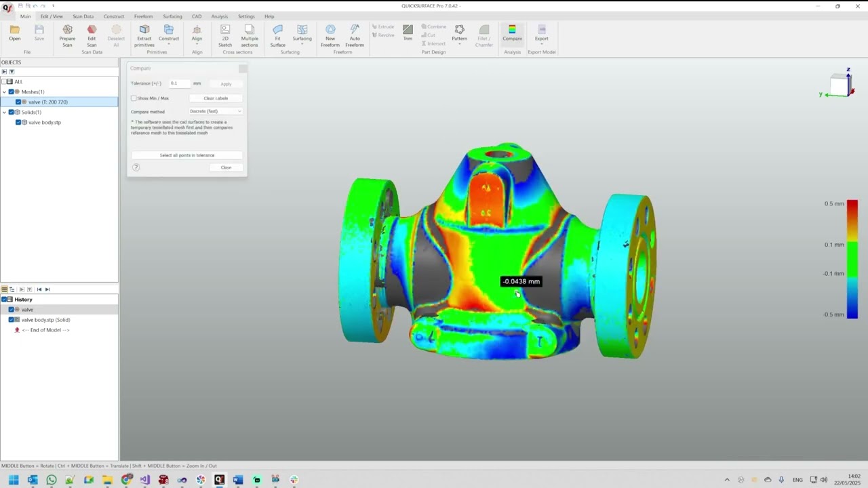Create a New Freeform surface
The height and width of the screenshot is (488, 868).
(x=330, y=36)
